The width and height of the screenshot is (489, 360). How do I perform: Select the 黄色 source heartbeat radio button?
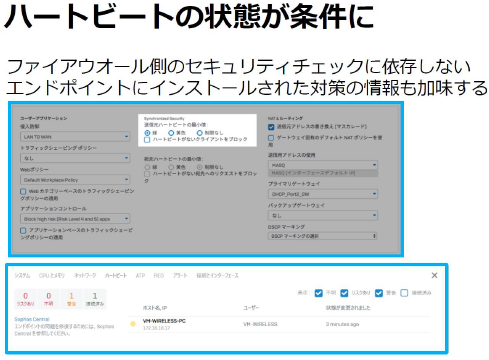click(171, 133)
